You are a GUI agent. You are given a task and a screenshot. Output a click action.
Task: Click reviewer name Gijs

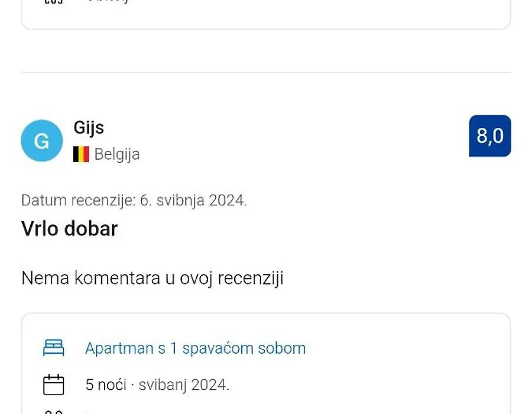89,128
